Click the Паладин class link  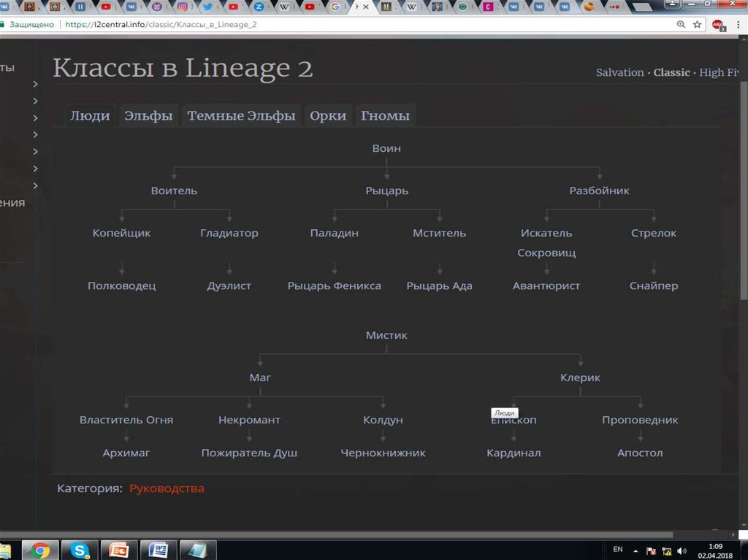pos(334,233)
